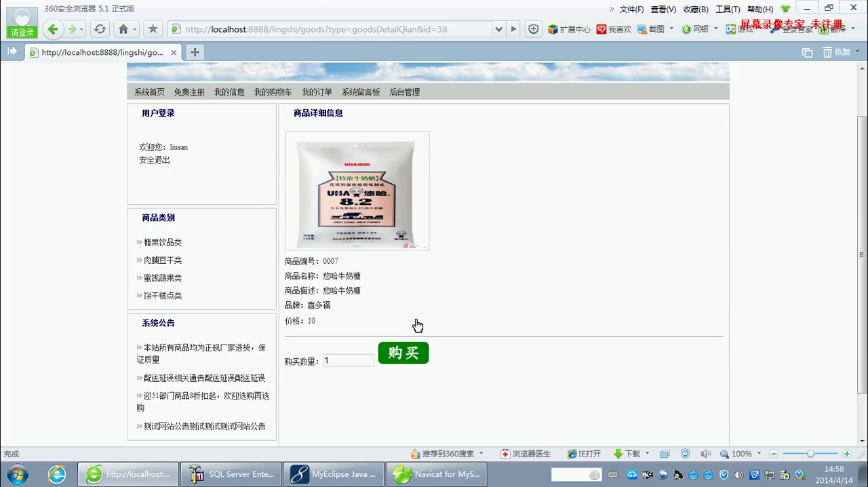
Task: Click the green 购买 buy button
Action: 403,353
